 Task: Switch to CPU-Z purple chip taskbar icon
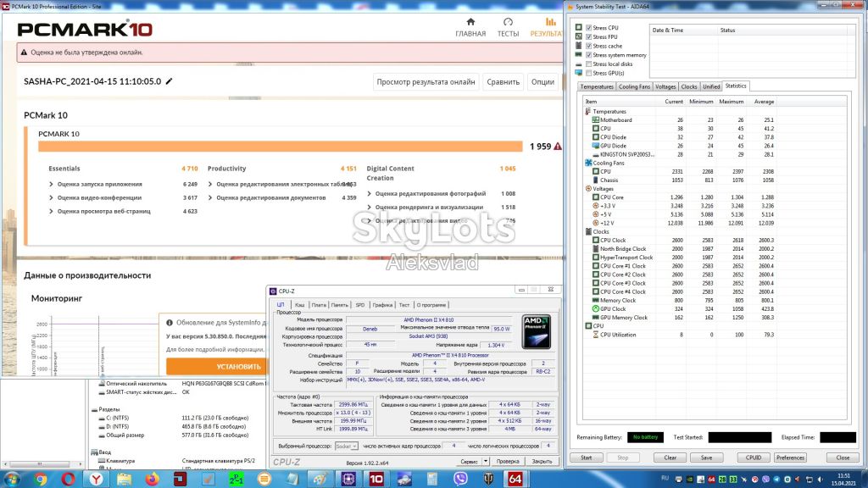[x=348, y=479]
